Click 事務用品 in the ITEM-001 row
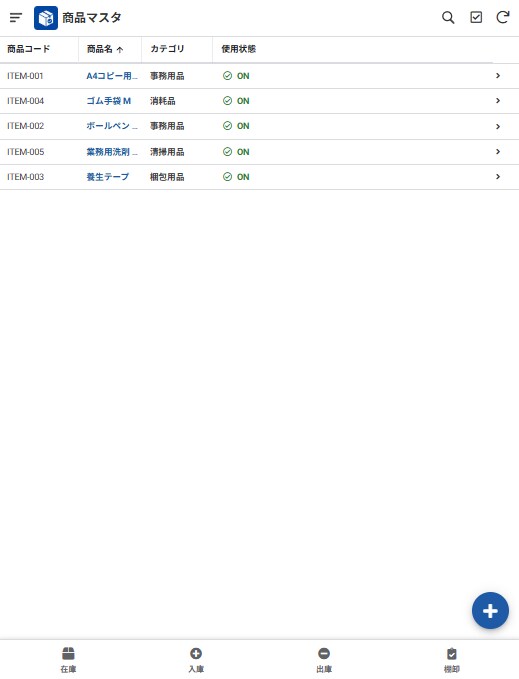This screenshot has width=519, height=679. [x=167, y=76]
